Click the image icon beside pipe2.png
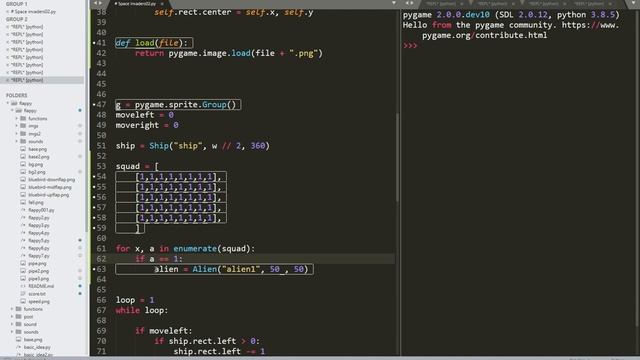The height and width of the screenshot is (360, 640). 23,271
